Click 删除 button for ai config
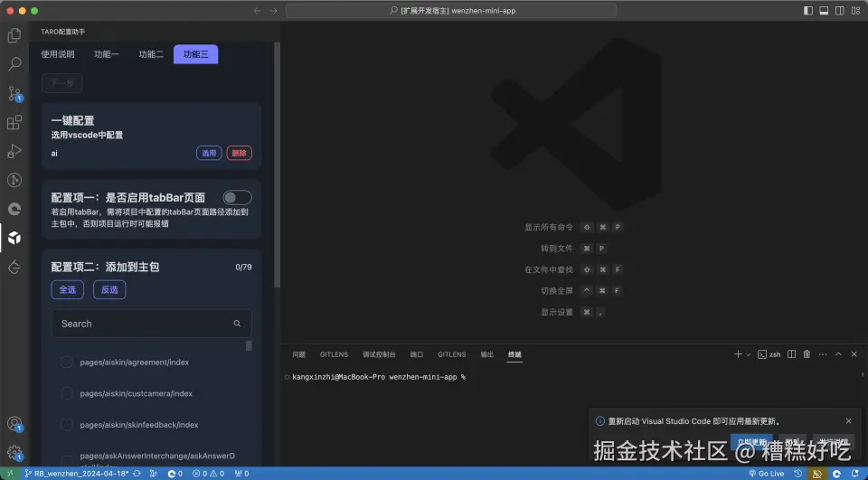The image size is (868, 480). point(239,153)
